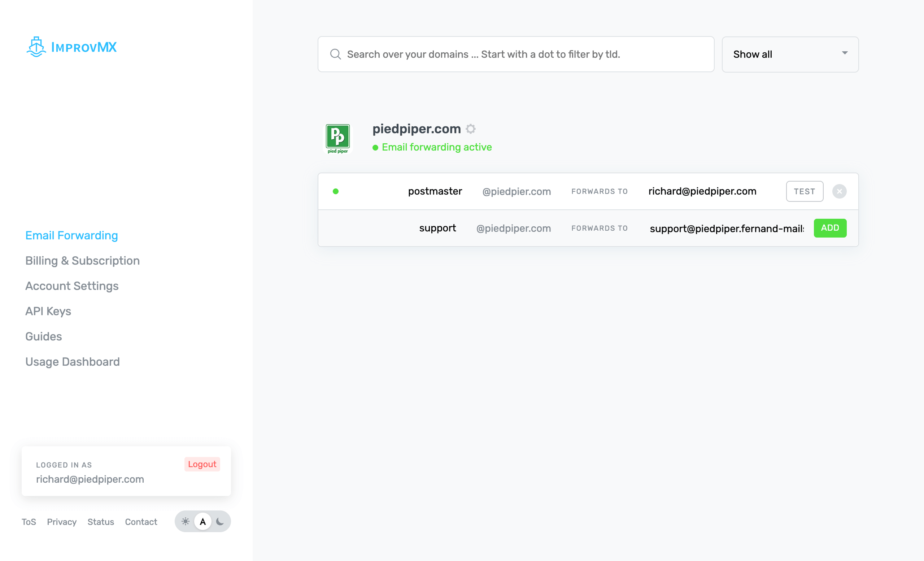The image size is (924, 561).
Task: Click the Show all dropdown arrow
Action: pyautogui.click(x=845, y=53)
